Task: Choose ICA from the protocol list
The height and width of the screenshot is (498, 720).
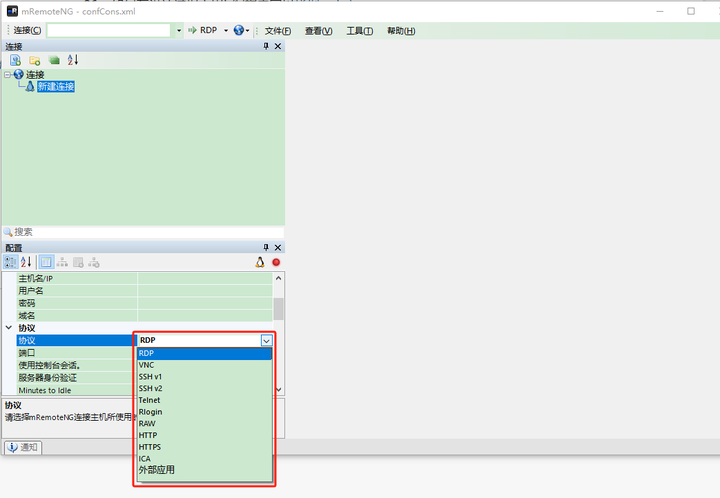Action: 205,459
